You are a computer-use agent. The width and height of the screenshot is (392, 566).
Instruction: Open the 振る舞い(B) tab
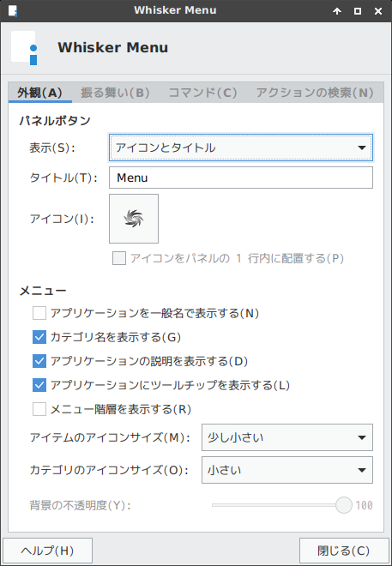point(115,93)
